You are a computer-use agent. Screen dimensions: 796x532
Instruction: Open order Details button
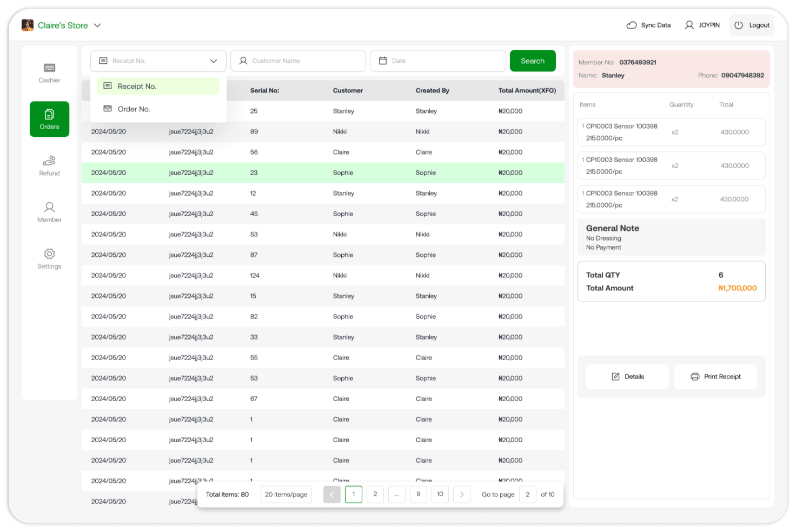click(x=627, y=377)
